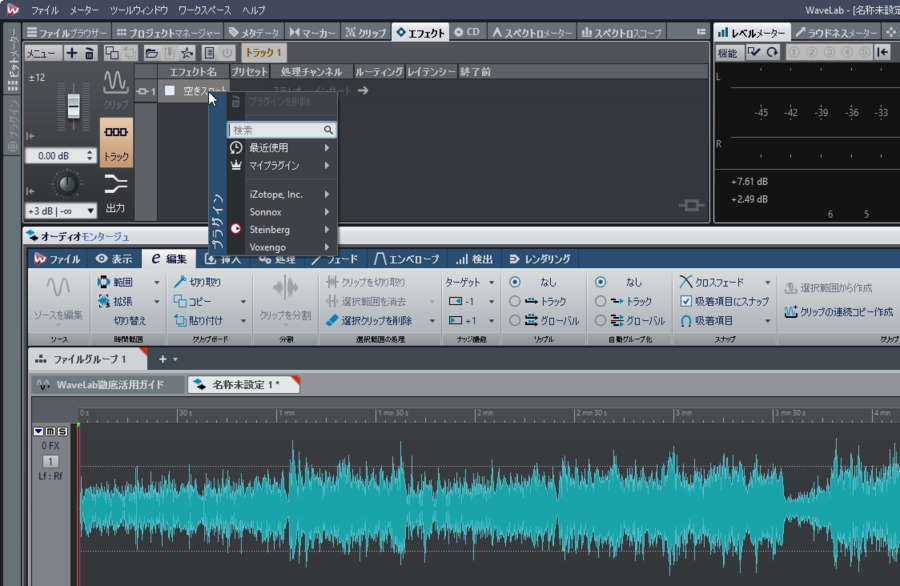
Task: Click nudge minus one button
Action: [464, 301]
